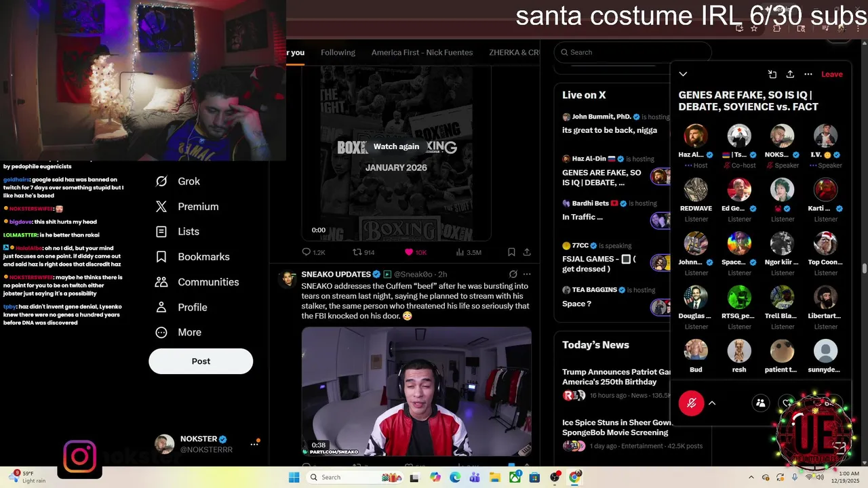Unlike the boxing post with 10K likes
Viewport: 868px width, 488px height.
click(x=416, y=252)
